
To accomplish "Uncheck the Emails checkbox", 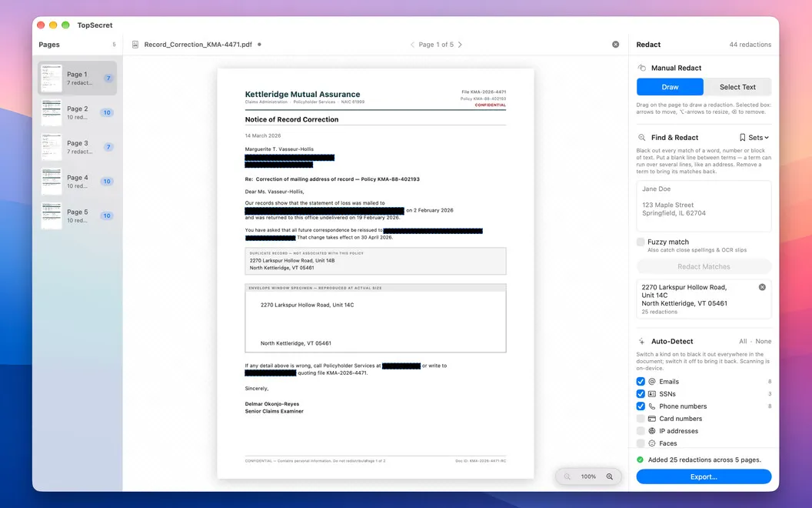I will tap(641, 382).
